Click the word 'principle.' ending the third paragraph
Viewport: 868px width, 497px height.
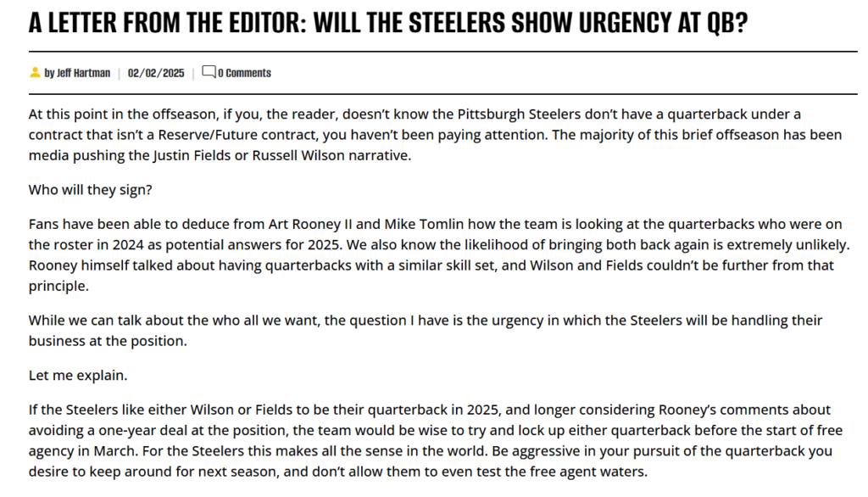click(x=58, y=287)
